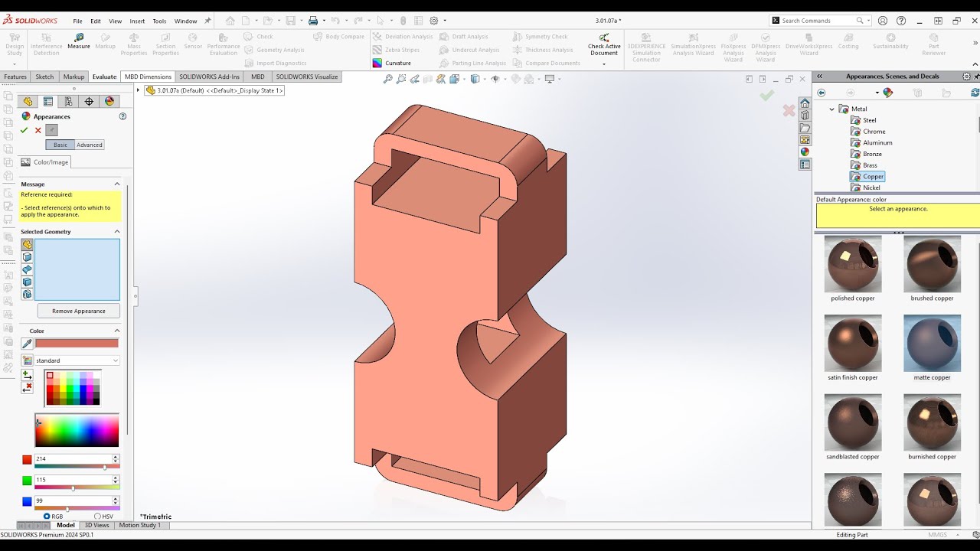980x551 pixels.
Task: Select the RGB color model radio
Action: (x=47, y=517)
